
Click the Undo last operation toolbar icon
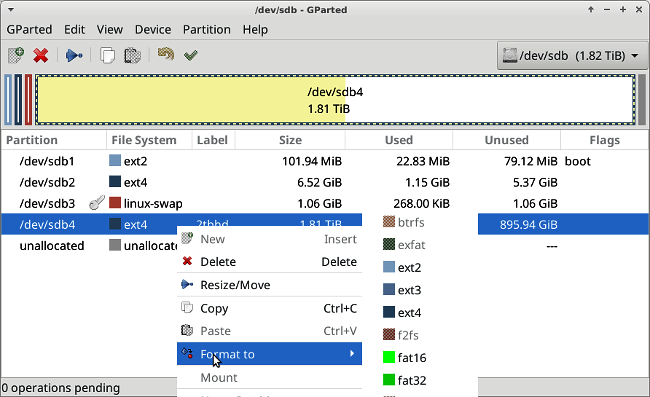pos(166,54)
